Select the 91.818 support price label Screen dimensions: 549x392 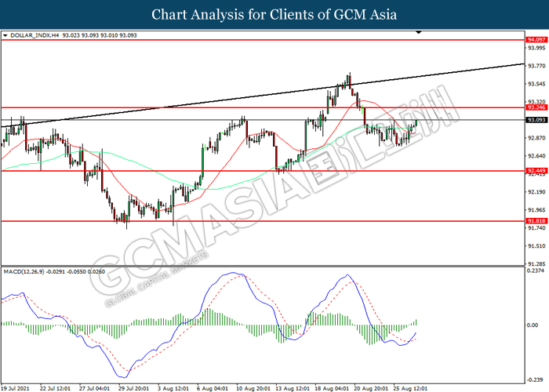536,221
